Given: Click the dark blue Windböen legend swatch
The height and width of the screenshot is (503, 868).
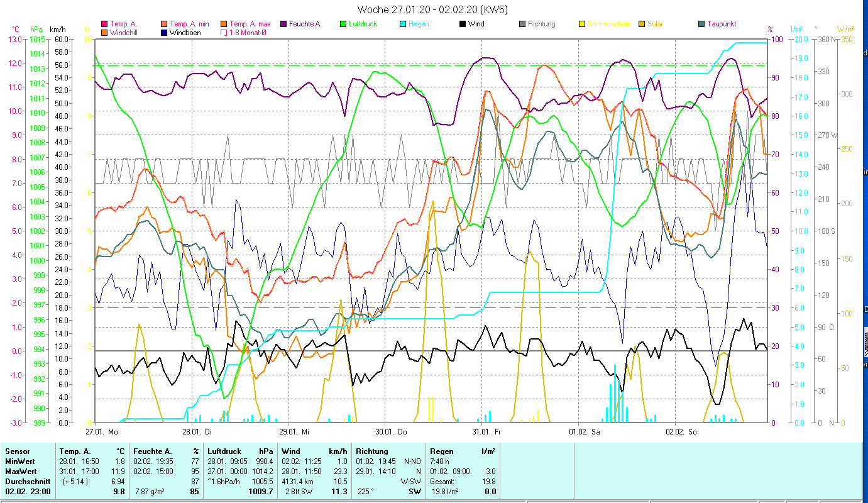Looking at the screenshot, I should coord(164,32).
